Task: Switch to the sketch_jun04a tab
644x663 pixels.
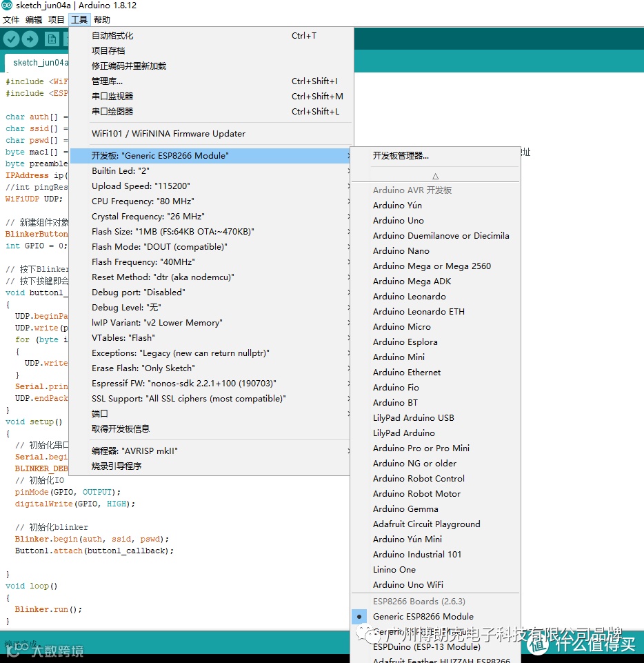Action: pos(38,63)
